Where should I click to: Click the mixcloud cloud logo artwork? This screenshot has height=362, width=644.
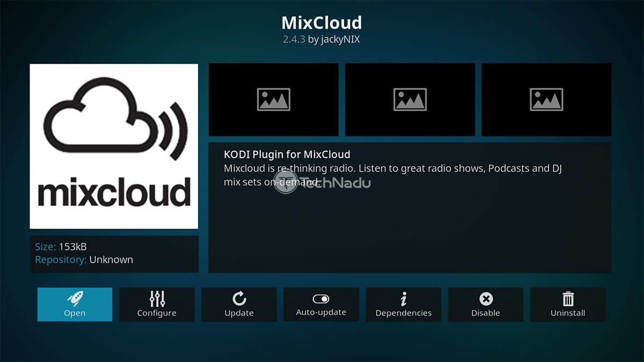[114, 146]
